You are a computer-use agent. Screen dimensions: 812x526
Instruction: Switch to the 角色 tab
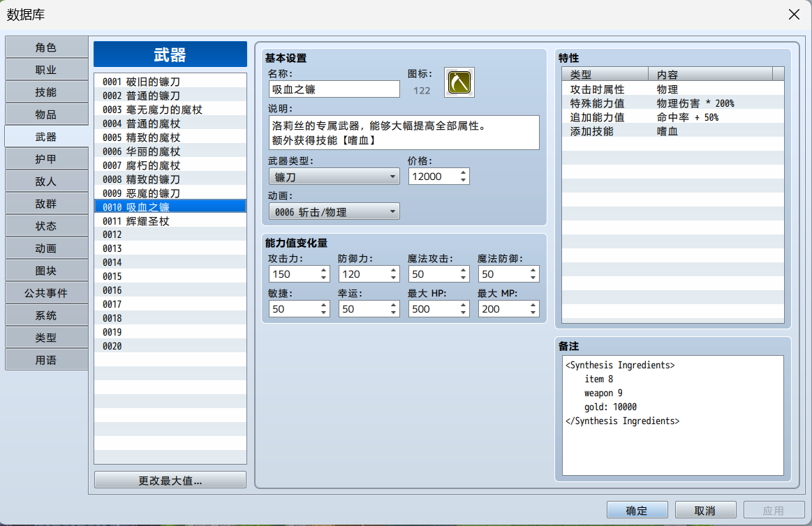tap(46, 47)
